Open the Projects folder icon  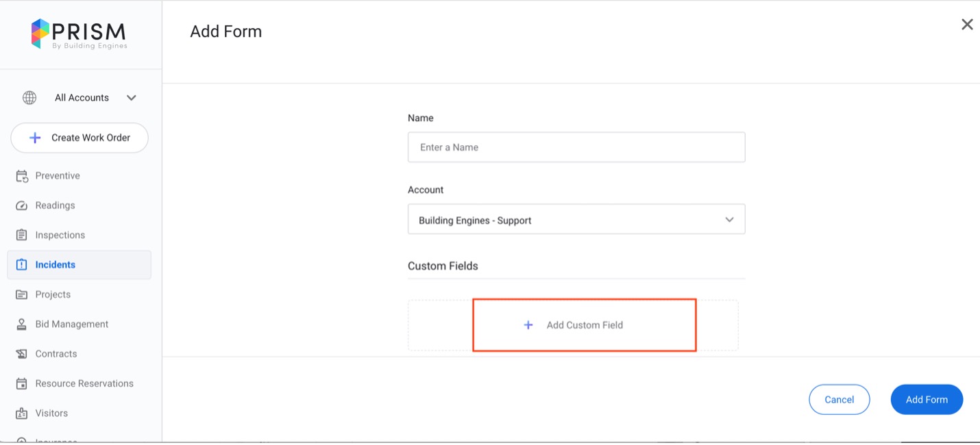point(22,294)
